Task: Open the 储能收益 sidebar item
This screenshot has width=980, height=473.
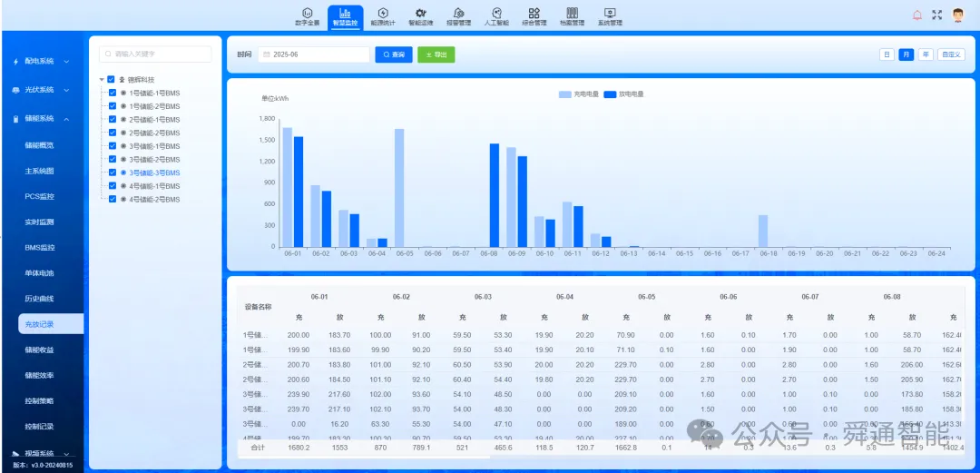Action: [39, 350]
